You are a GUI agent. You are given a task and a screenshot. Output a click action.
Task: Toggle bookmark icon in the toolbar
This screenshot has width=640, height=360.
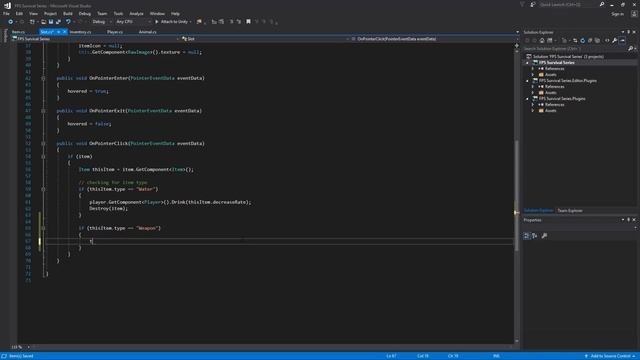click(x=248, y=22)
